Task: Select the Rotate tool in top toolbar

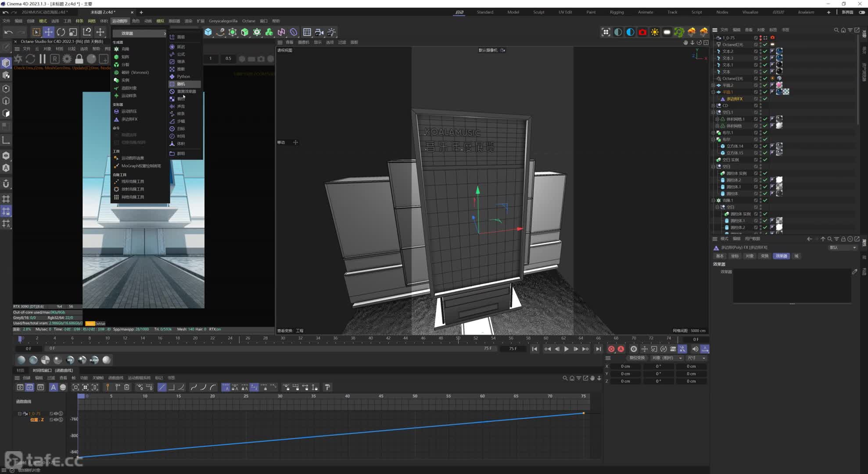Action: (x=61, y=32)
